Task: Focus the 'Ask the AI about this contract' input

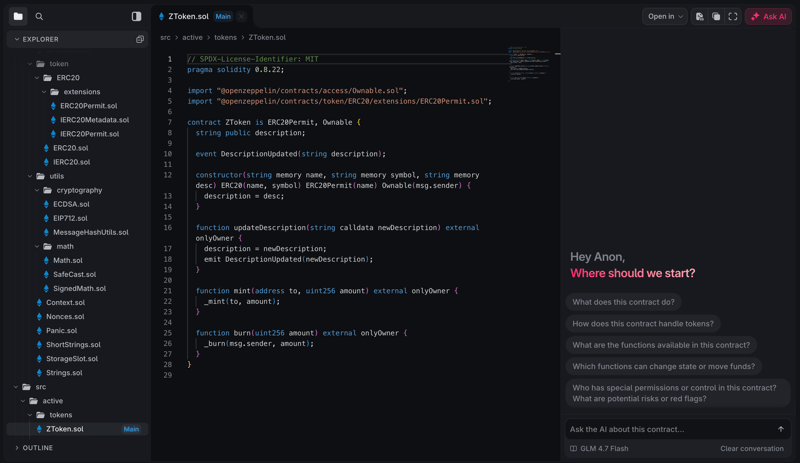Action: (x=670, y=429)
